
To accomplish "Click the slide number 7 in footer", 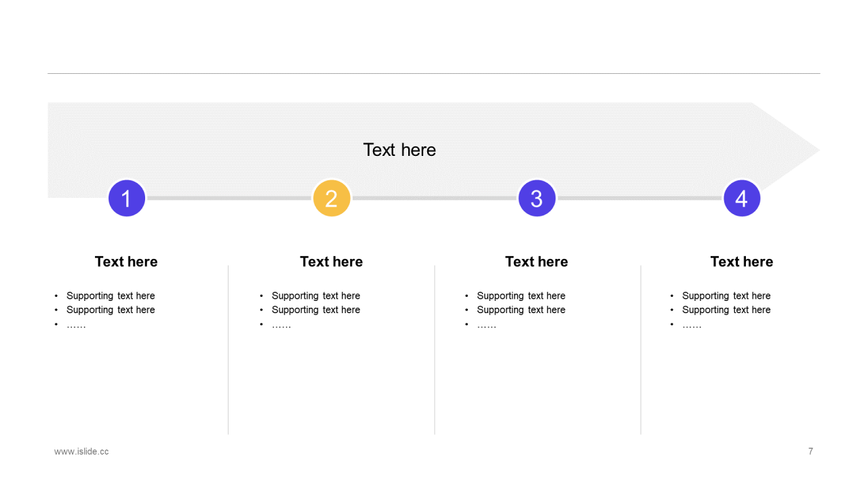I will click(810, 451).
